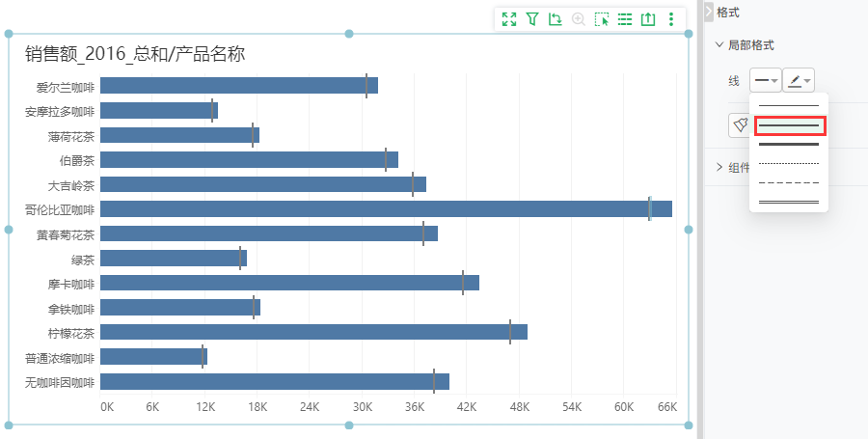The image size is (868, 439).
Task: Click the top center resize handle of chart
Action: [x=349, y=34]
